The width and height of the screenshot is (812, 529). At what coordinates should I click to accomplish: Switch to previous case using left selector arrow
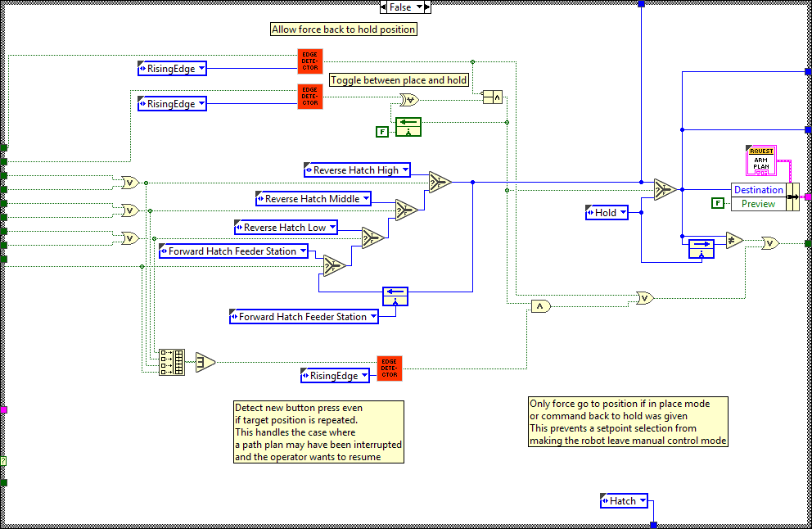pyautogui.click(x=384, y=7)
